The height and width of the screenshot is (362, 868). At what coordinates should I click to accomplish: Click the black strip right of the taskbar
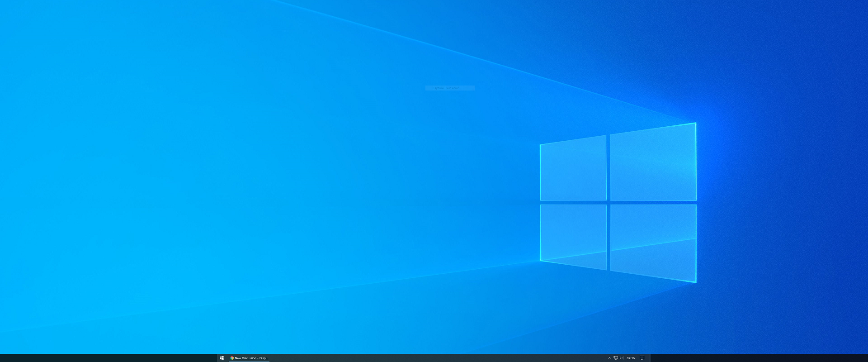(x=759, y=358)
